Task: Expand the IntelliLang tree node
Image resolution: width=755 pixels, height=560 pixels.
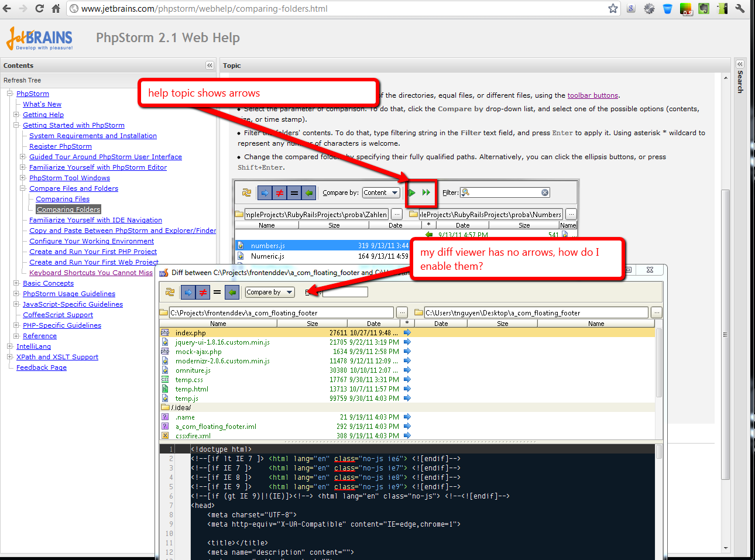Action: [x=10, y=346]
